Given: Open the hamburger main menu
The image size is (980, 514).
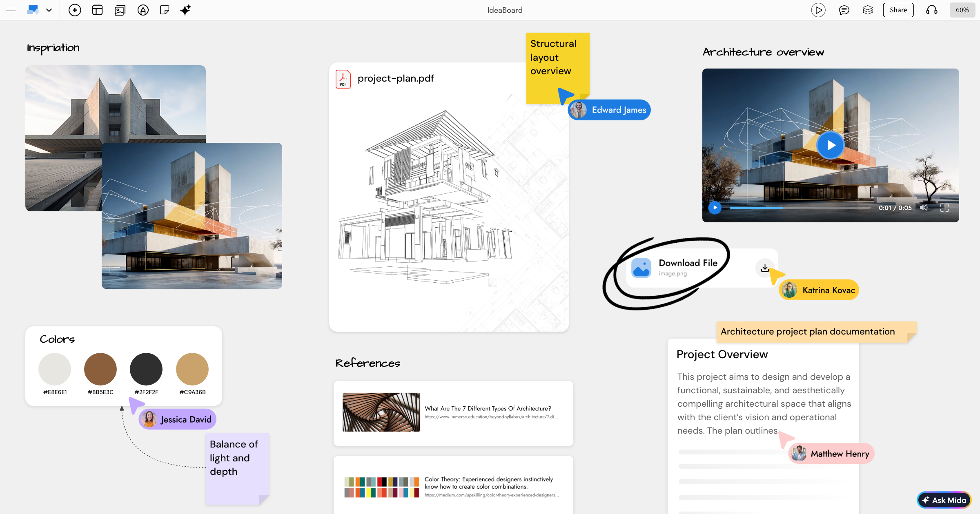Looking at the screenshot, I should coord(11,10).
